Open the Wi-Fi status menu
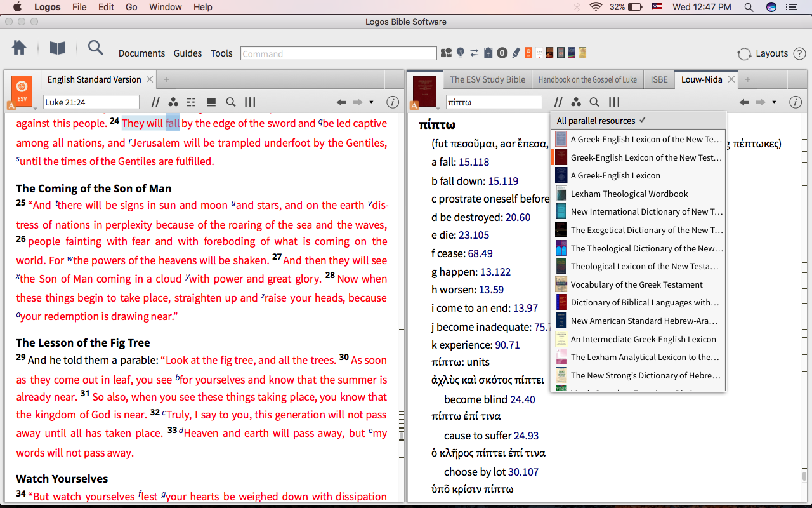Screen dimensions: 812x508 coord(595,7)
